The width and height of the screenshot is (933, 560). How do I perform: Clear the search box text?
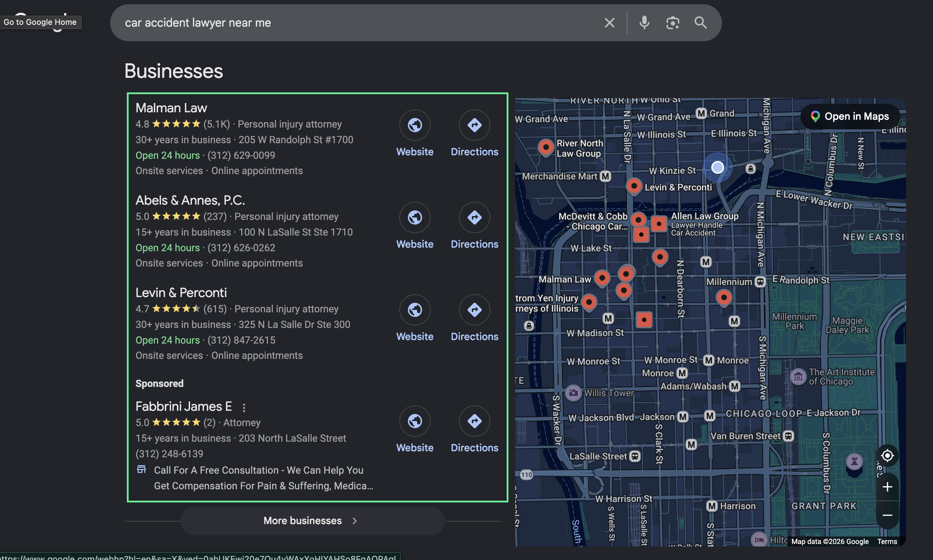click(x=609, y=23)
